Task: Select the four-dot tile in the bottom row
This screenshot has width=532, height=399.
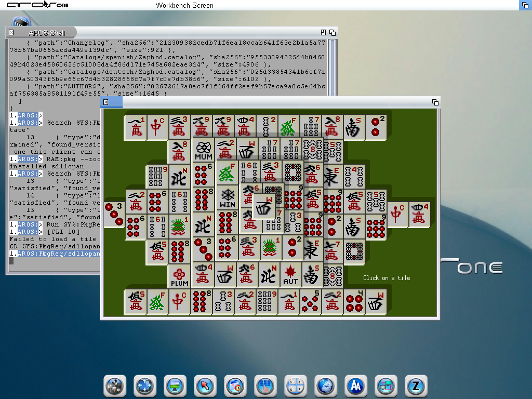Action: 353,302
